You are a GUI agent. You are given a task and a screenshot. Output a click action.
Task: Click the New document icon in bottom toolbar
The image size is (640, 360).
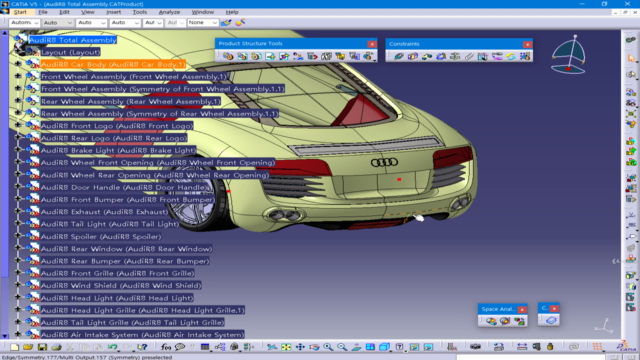(14, 347)
